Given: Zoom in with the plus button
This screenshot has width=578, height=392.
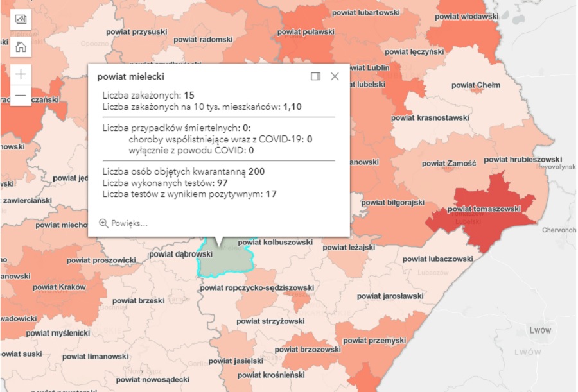Looking at the screenshot, I should (21, 74).
